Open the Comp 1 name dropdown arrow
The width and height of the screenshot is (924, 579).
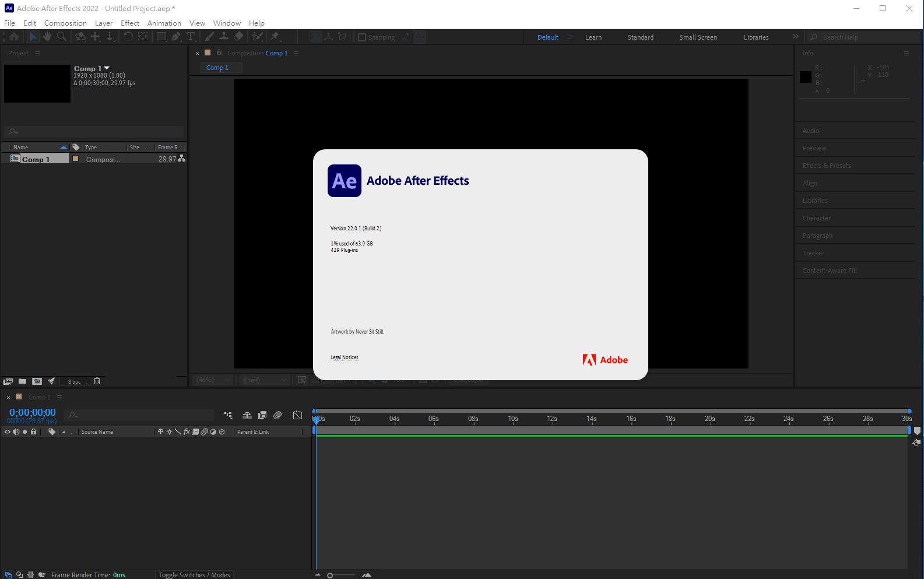pos(107,68)
